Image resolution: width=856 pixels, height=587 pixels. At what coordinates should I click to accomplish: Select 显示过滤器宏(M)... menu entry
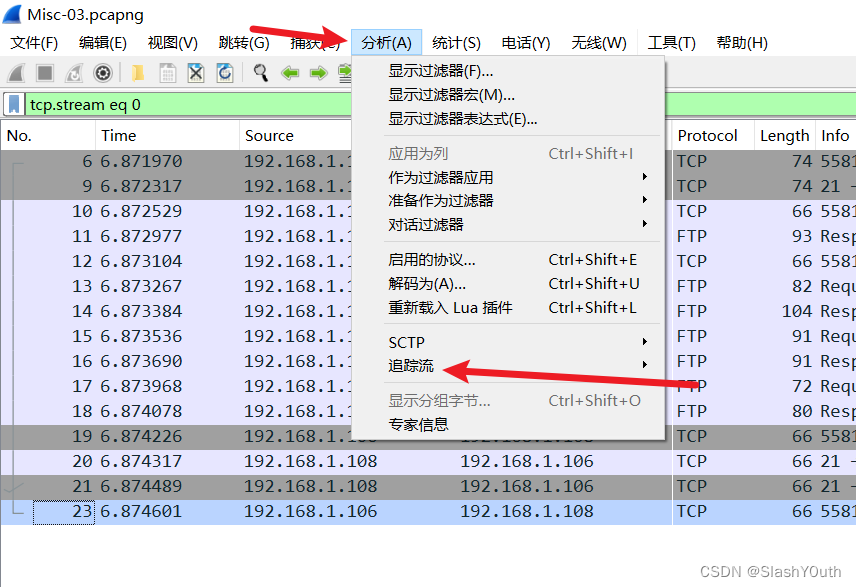point(509,95)
